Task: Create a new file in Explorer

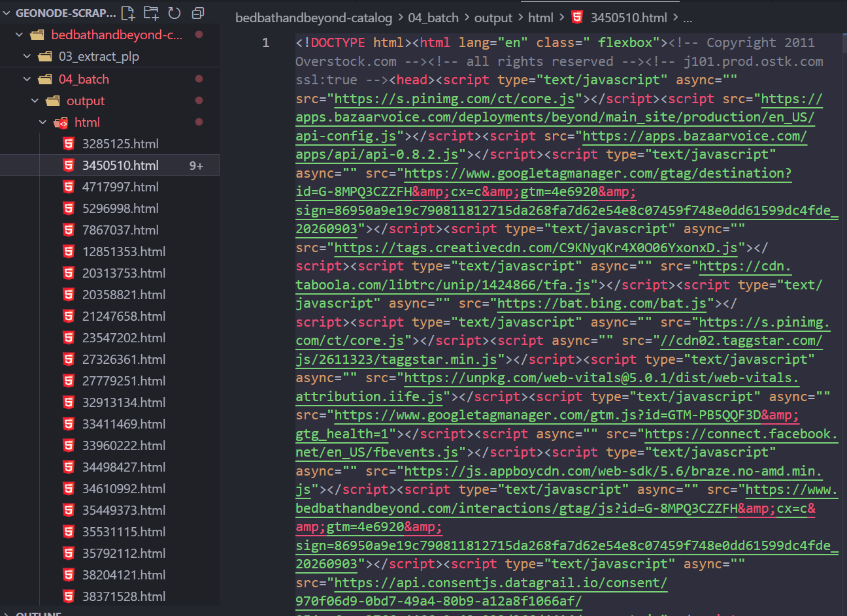Action: 128,12
